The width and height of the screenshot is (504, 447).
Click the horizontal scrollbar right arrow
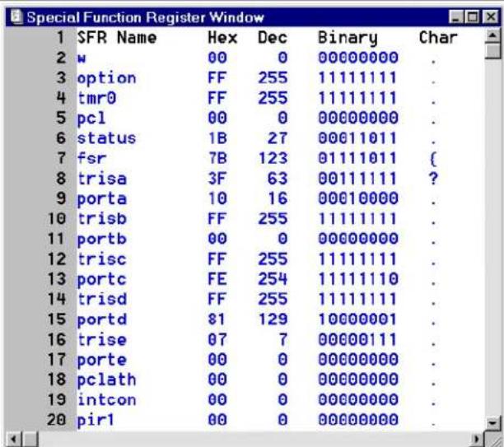(x=478, y=438)
